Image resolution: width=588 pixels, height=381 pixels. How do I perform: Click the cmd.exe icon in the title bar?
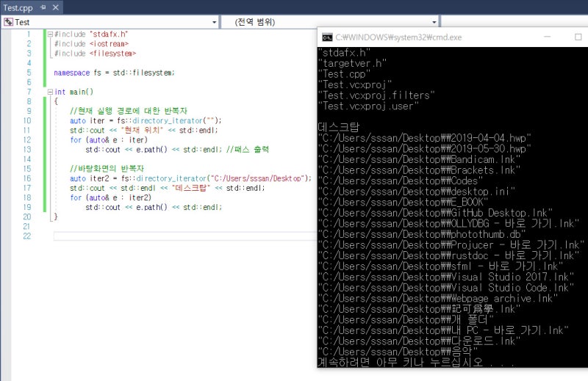coord(327,37)
